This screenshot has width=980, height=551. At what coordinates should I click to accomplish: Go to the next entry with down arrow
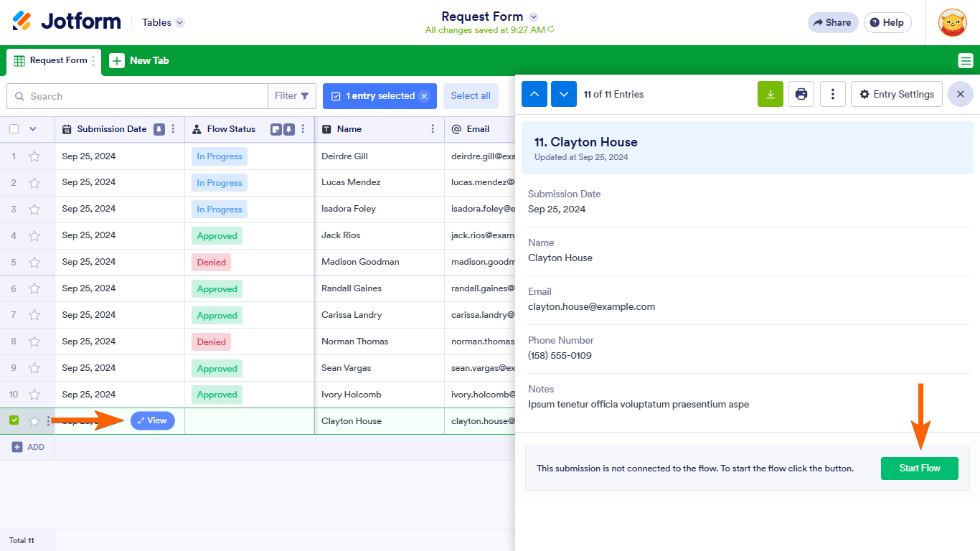(x=564, y=94)
